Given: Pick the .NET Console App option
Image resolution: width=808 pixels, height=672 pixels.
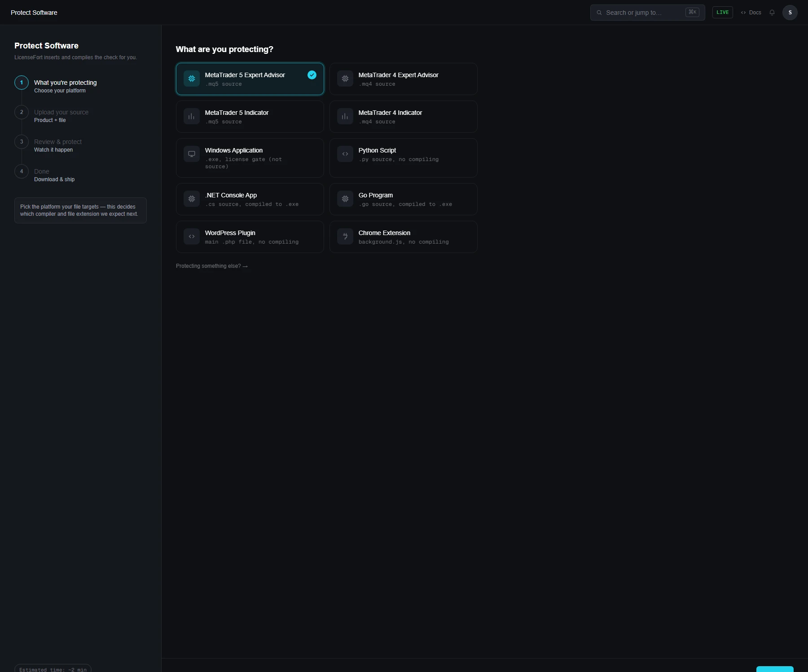Looking at the screenshot, I should [250, 199].
